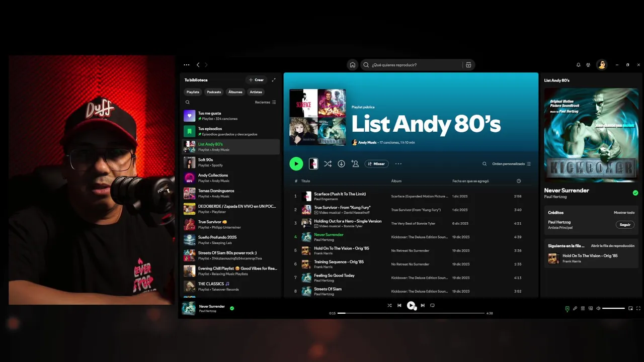Image resolution: width=644 pixels, height=362 pixels.
Task: Open the playback queue icon
Action: (583, 308)
